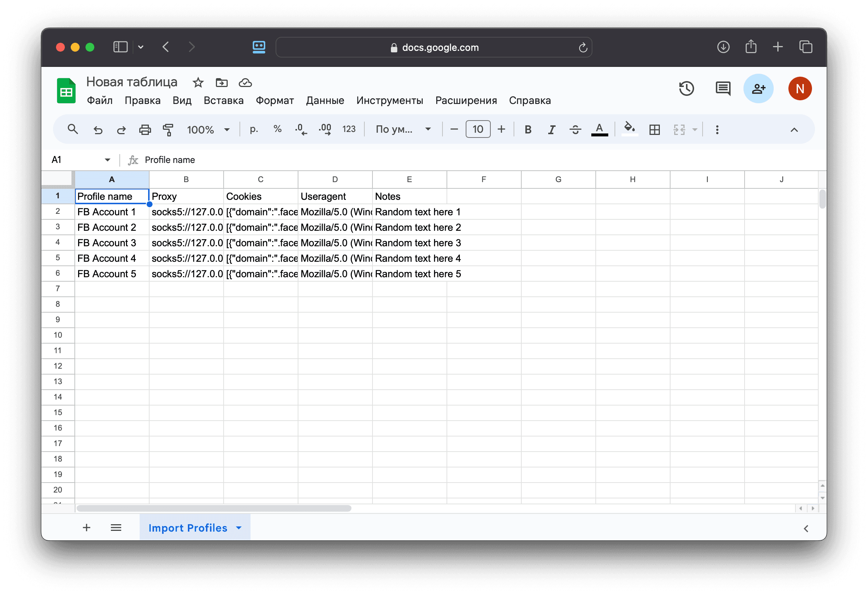Add a new sheet with plus button
868x595 pixels.
click(87, 528)
